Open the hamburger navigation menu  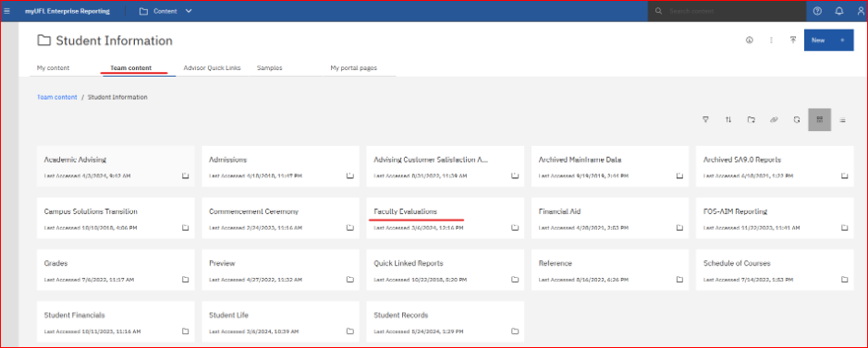(6, 11)
